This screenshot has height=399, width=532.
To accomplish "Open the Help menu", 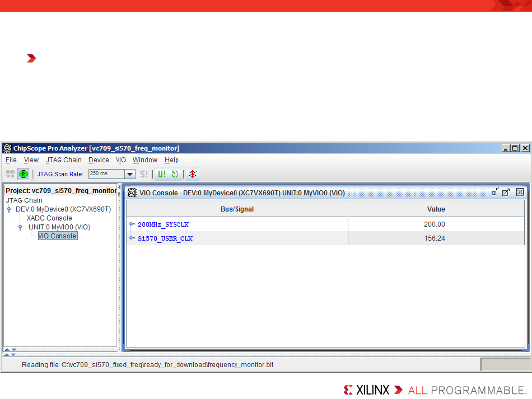I will (172, 160).
